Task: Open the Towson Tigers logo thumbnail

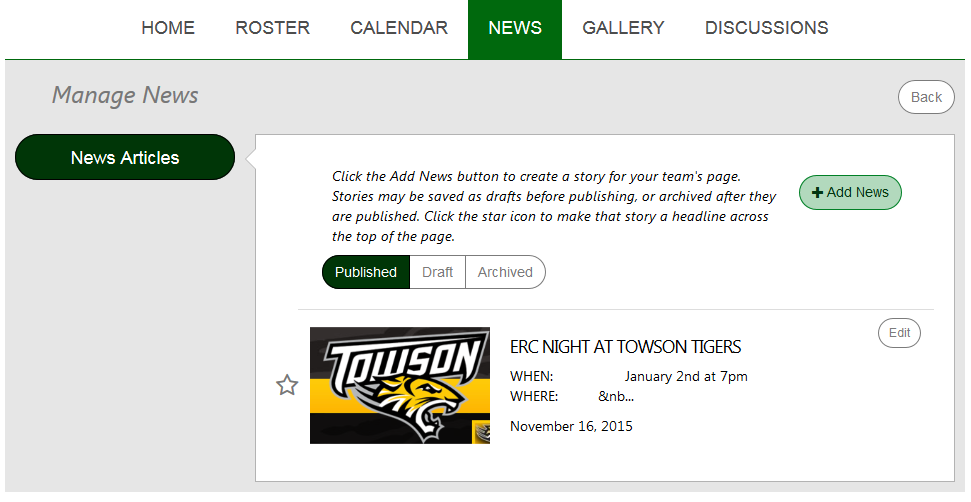Action: coord(400,385)
